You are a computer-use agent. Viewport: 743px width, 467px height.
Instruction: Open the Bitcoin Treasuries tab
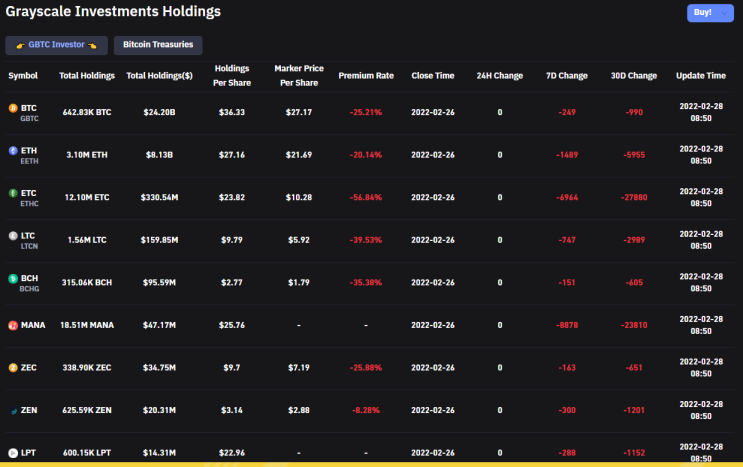pyautogui.click(x=158, y=45)
